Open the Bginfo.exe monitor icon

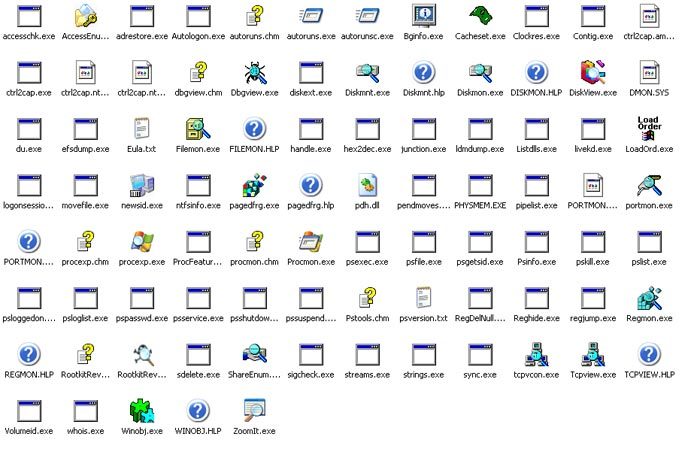pyautogui.click(x=423, y=16)
